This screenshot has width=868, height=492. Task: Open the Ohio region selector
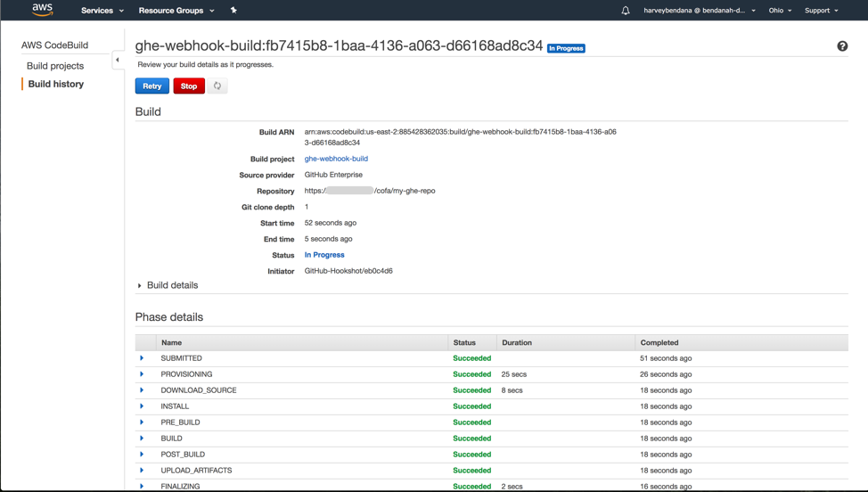(x=780, y=10)
